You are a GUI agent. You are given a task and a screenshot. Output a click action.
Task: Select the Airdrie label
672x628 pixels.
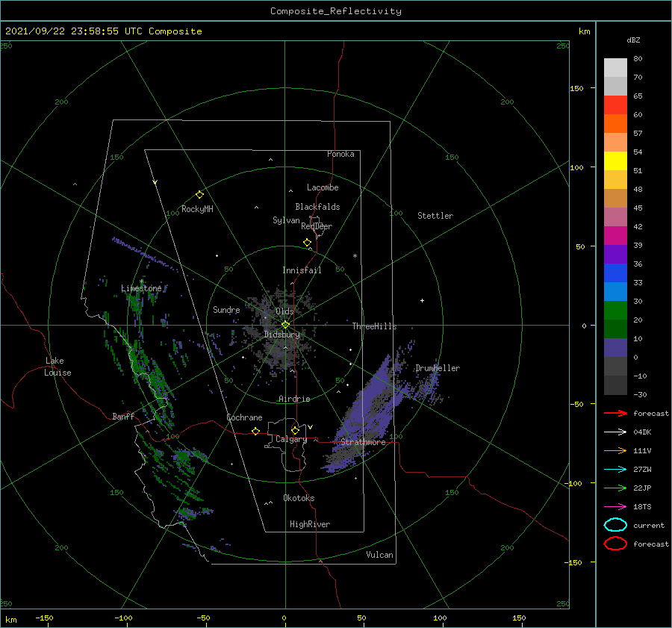(294, 399)
